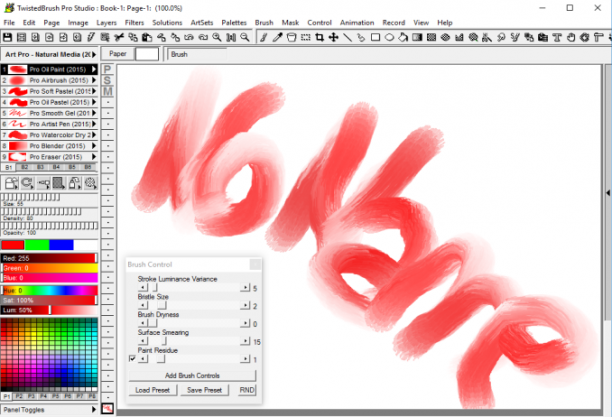Open the File menu
The width and height of the screenshot is (612, 417).
pos(9,23)
